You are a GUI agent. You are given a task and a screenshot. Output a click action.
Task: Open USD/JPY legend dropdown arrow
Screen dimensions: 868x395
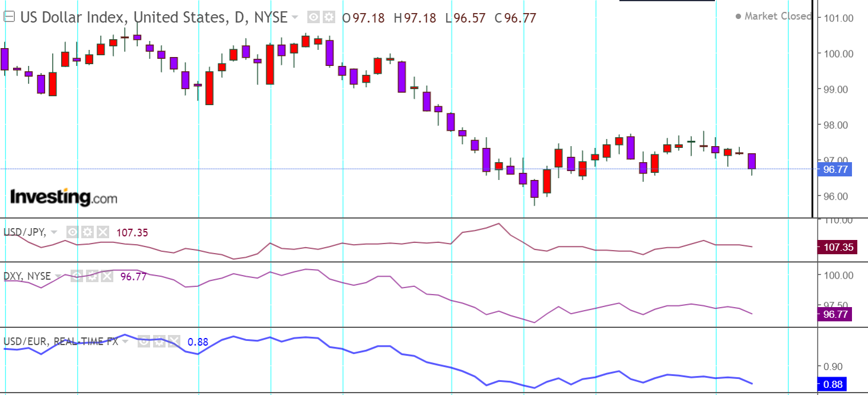click(55, 232)
